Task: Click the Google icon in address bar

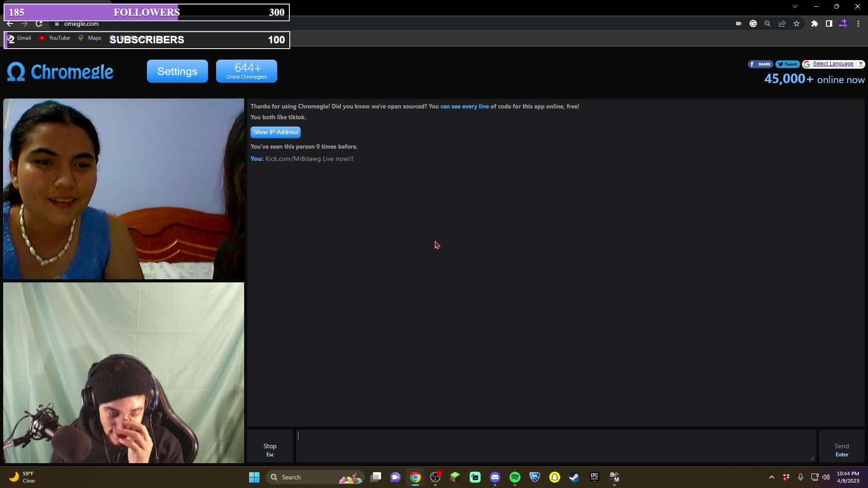Action: pyautogui.click(x=753, y=23)
